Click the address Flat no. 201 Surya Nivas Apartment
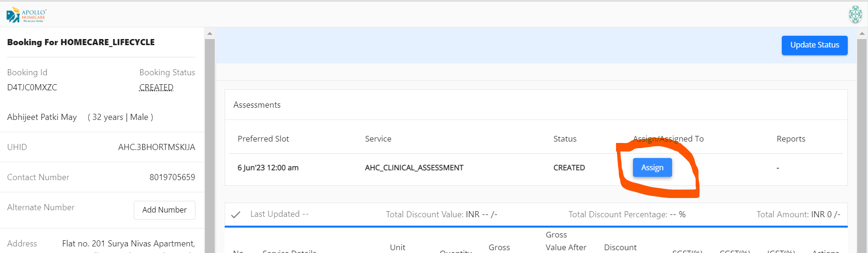 (129, 244)
